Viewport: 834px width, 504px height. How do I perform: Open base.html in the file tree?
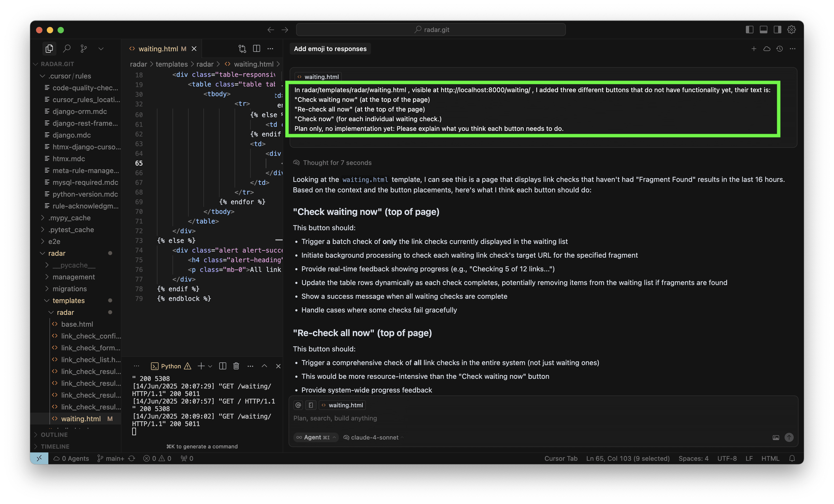[77, 324]
